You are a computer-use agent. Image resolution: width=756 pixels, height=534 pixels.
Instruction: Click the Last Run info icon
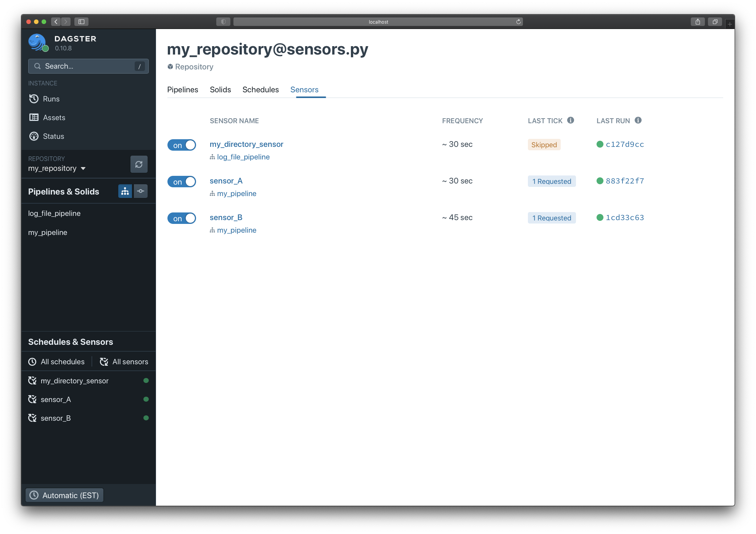tap(638, 120)
